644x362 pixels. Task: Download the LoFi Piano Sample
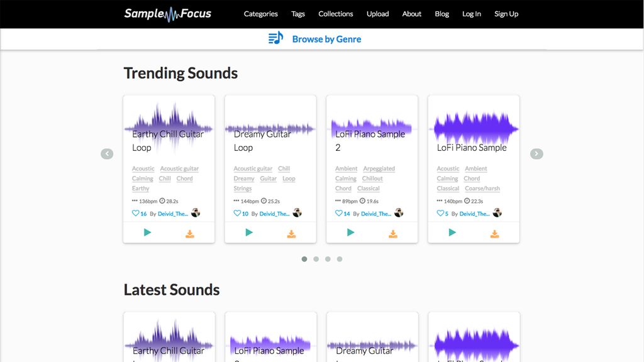click(x=494, y=233)
